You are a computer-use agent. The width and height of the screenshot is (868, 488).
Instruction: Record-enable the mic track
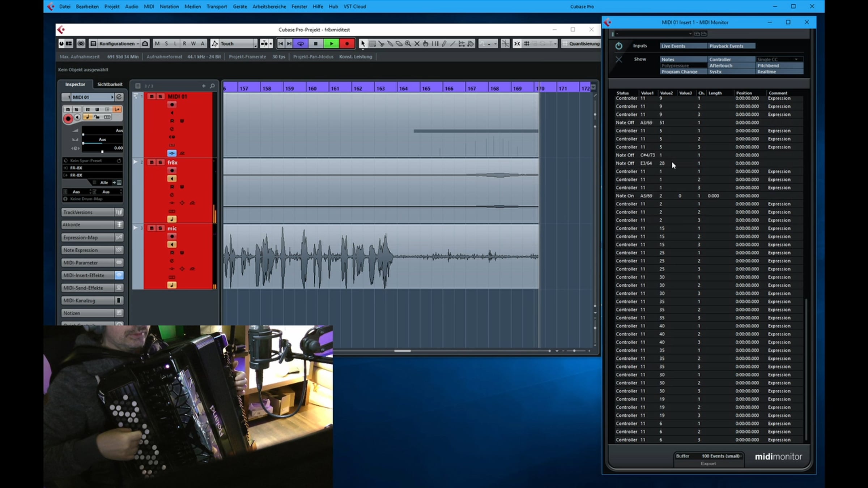172,236
